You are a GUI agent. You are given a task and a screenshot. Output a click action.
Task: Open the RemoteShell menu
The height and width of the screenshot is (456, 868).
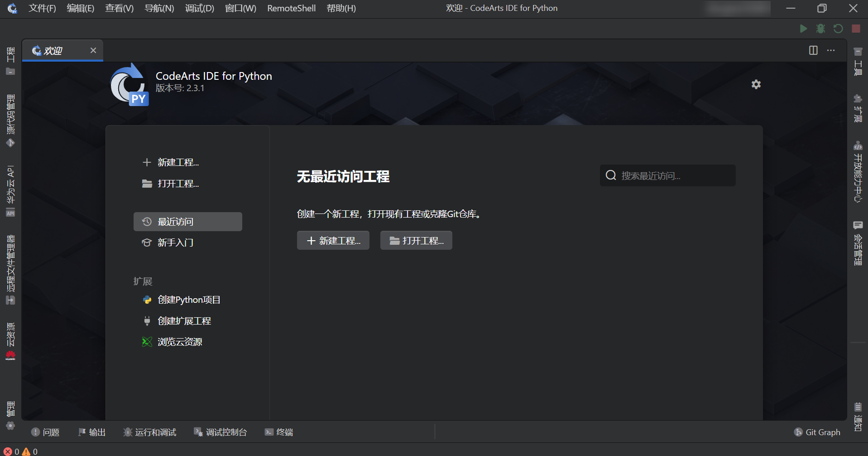291,8
